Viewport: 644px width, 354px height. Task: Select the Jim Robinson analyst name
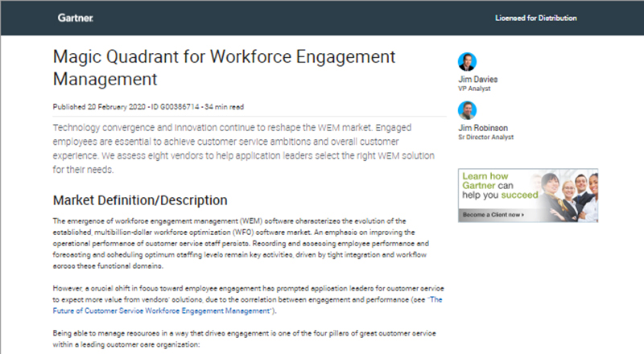point(483,128)
